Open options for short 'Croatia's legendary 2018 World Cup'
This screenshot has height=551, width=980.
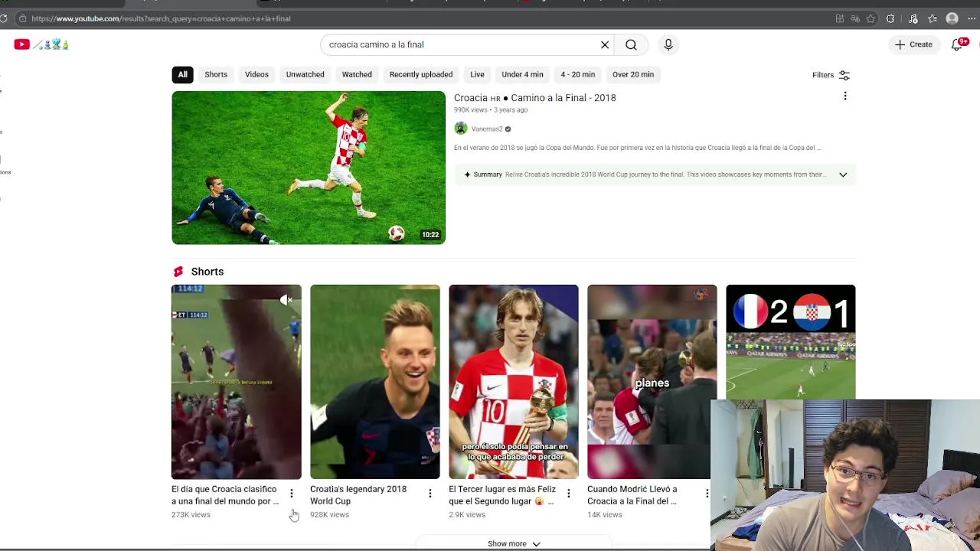tap(430, 494)
